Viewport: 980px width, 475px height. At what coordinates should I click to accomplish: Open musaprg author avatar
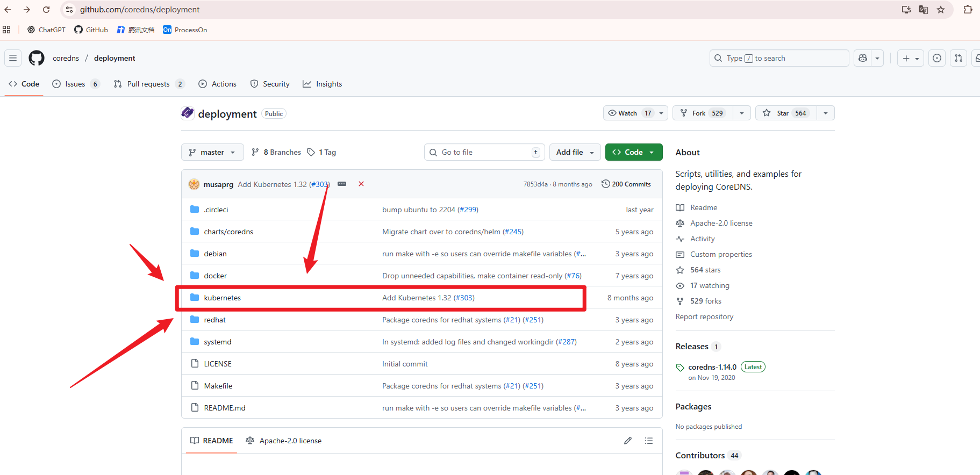pos(194,184)
